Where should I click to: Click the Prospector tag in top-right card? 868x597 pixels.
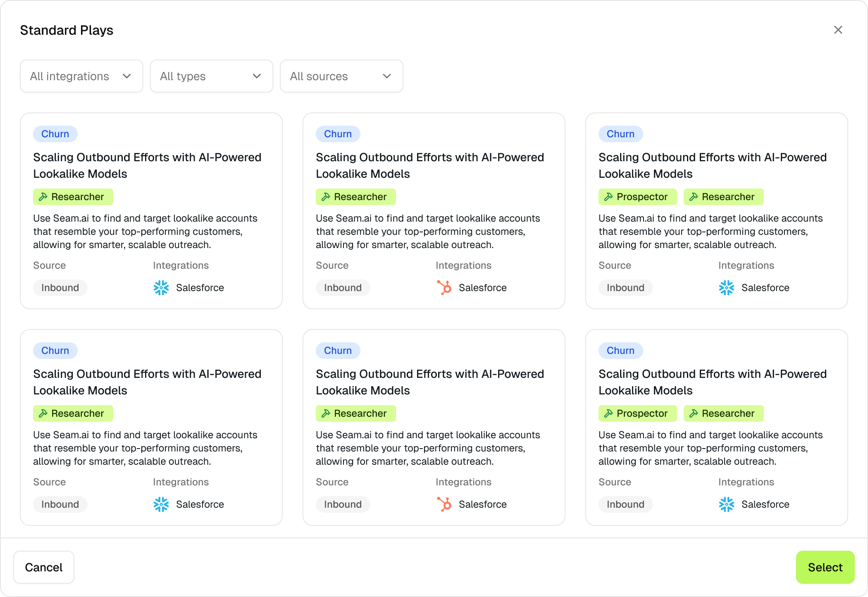[637, 197]
